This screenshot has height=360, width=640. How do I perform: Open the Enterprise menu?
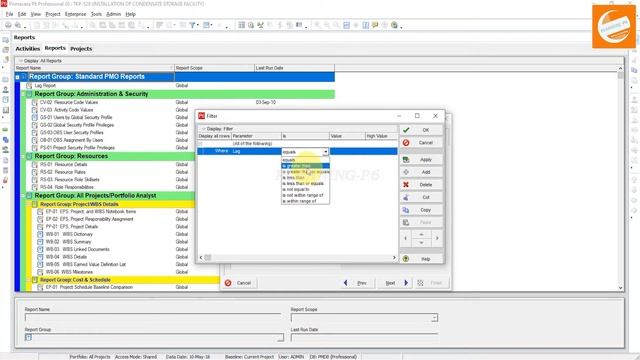tap(76, 14)
